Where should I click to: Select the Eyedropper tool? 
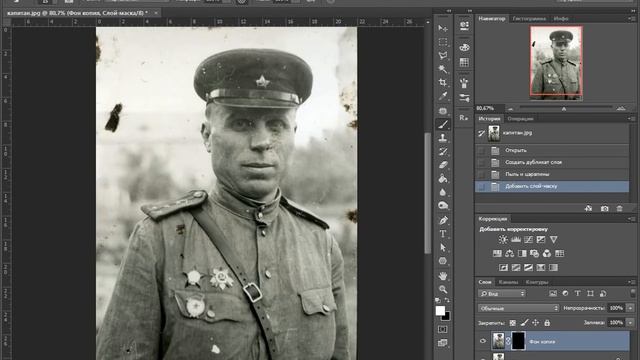point(443,96)
